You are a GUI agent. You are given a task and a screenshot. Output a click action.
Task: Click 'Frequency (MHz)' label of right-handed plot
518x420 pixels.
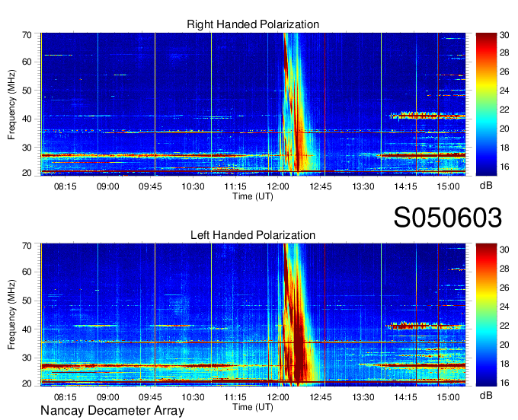pyautogui.click(x=11, y=104)
